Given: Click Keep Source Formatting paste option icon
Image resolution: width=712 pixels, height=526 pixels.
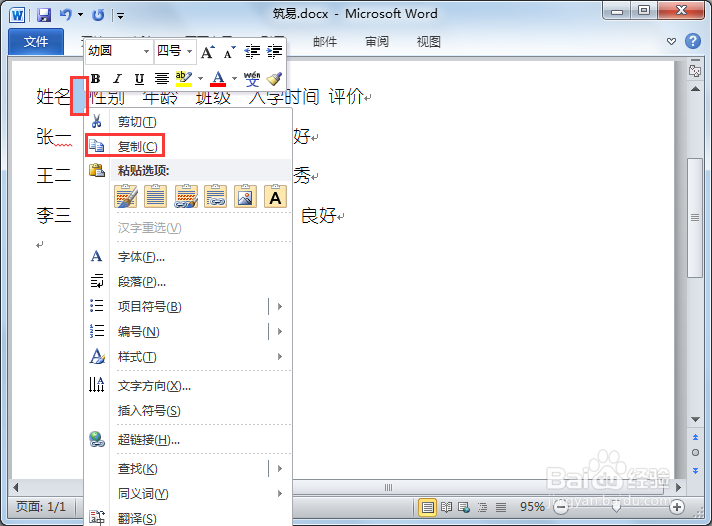Looking at the screenshot, I should point(126,196).
